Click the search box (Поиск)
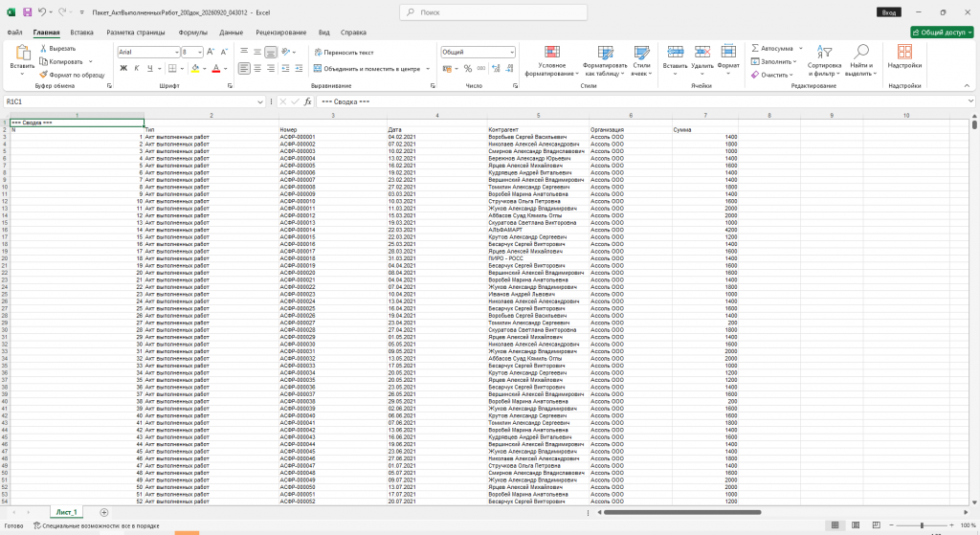 493,11
